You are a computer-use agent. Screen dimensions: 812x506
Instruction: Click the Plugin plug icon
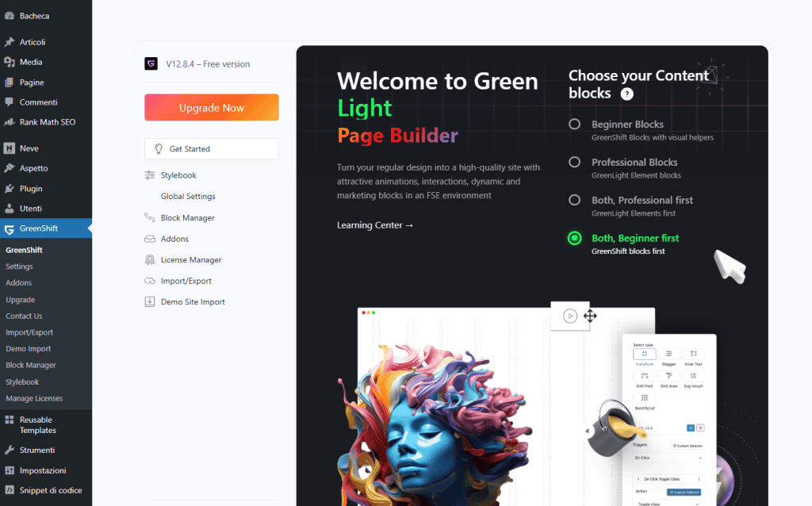click(x=10, y=189)
